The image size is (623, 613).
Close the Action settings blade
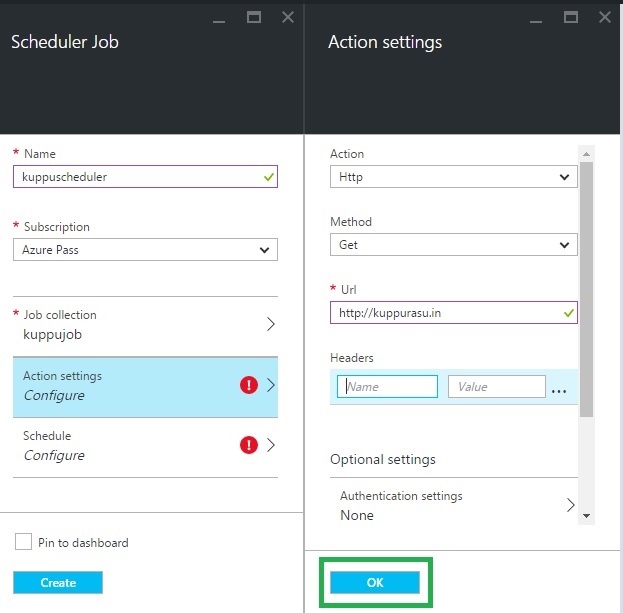click(605, 17)
